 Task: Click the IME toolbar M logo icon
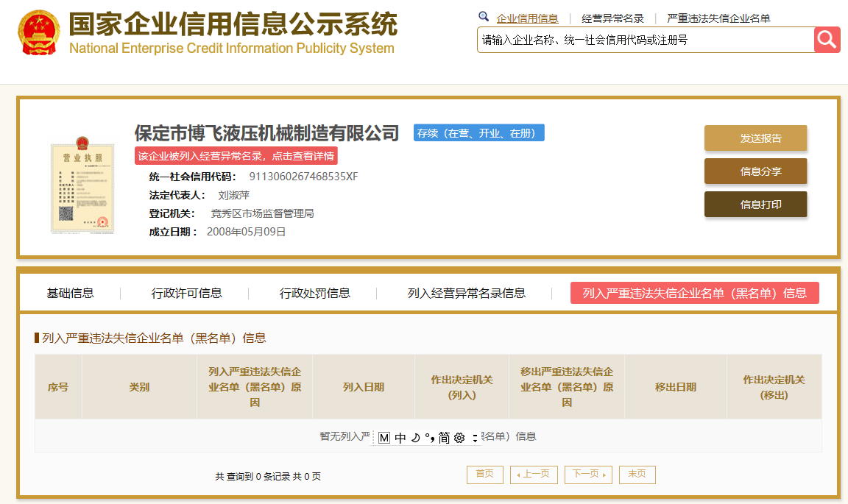pos(384,438)
